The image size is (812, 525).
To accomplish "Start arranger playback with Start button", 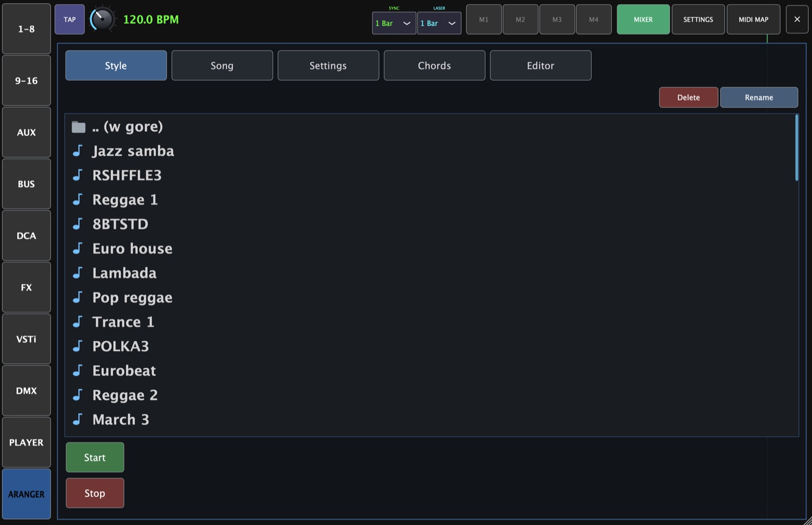I will (x=95, y=457).
